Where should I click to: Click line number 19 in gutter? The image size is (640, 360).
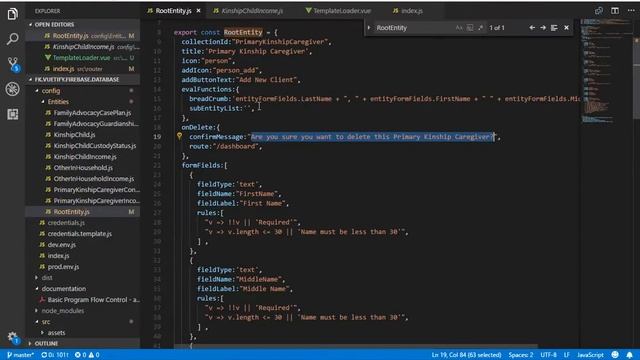click(158, 137)
